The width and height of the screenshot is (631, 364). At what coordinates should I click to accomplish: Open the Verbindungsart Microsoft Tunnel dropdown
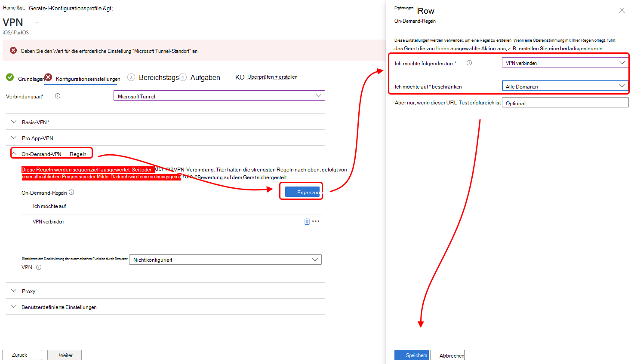pos(219,96)
